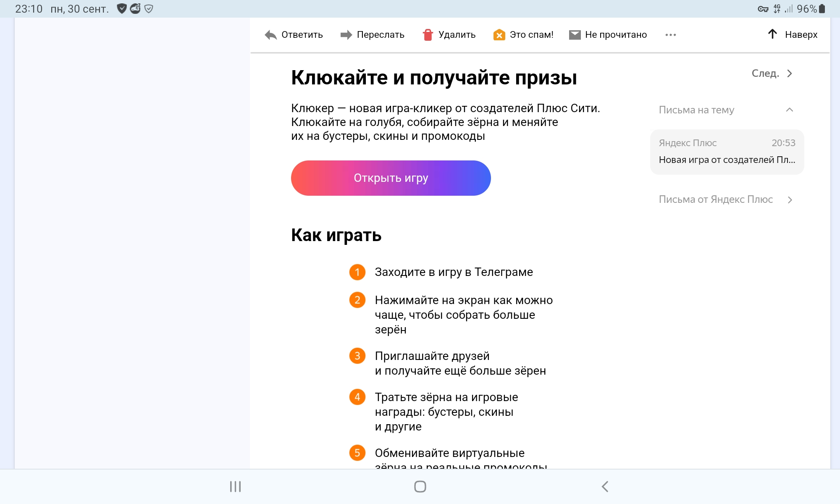Click step 2 text Нажимайте на экран
840x504 pixels.
coord(464,315)
